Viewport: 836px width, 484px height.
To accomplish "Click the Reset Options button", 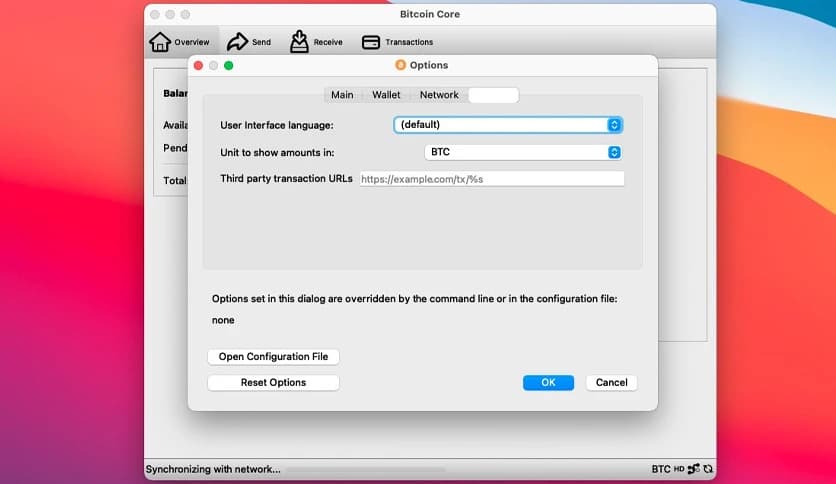I will click(x=273, y=383).
